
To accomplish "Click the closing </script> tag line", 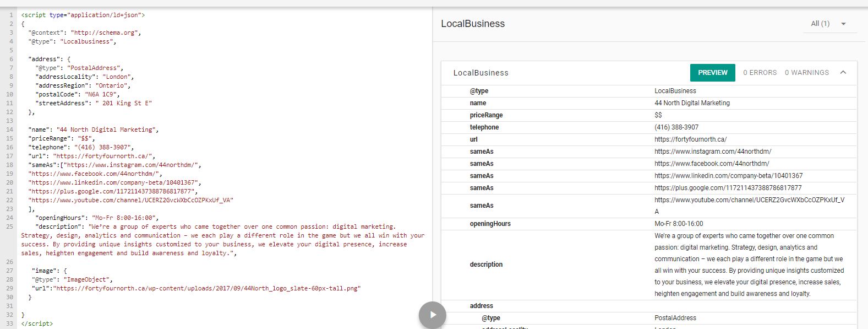I will tap(37, 323).
